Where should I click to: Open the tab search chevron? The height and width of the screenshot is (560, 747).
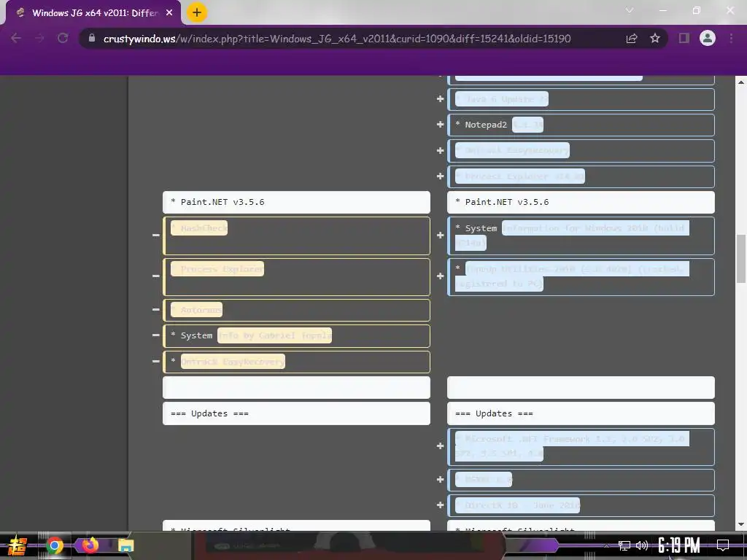point(630,10)
